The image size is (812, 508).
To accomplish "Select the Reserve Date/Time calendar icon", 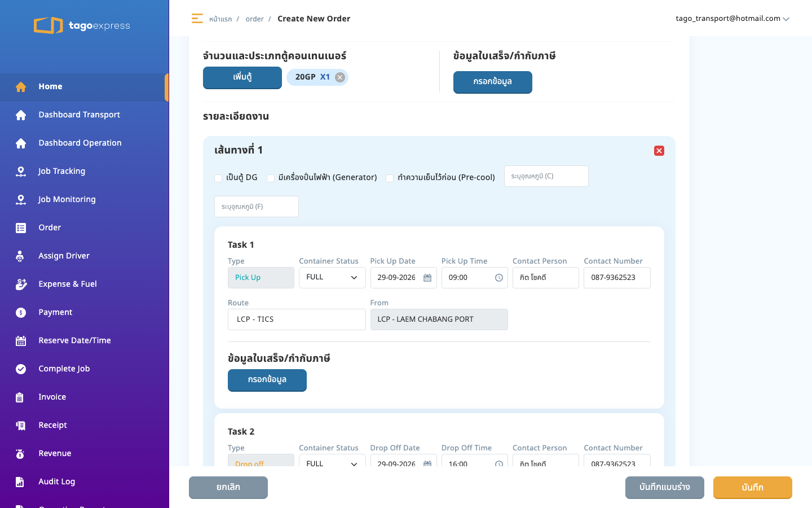I will point(21,340).
